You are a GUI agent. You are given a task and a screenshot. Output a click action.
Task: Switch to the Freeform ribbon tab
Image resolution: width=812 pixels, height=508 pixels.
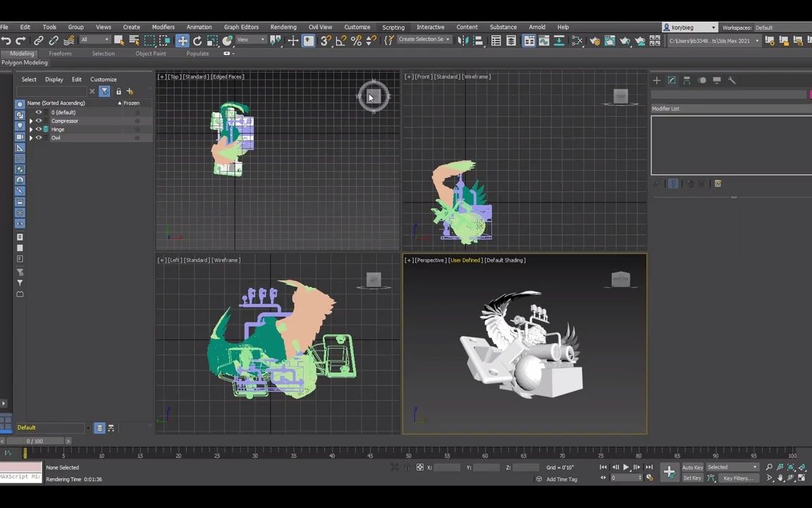pos(60,53)
